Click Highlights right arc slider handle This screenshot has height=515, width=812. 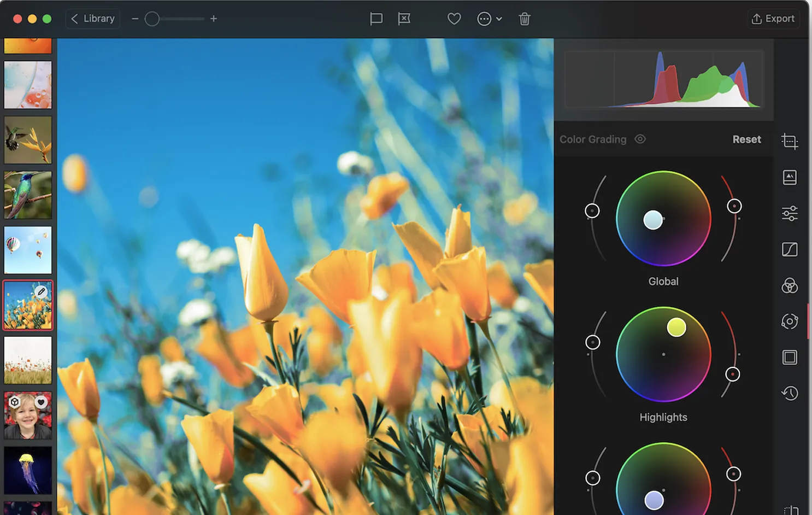click(733, 374)
